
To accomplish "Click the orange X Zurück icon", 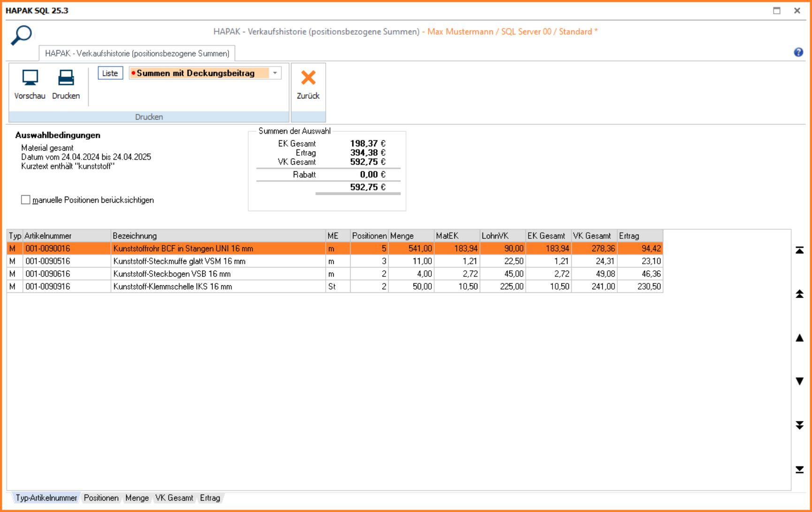I will coord(308,78).
